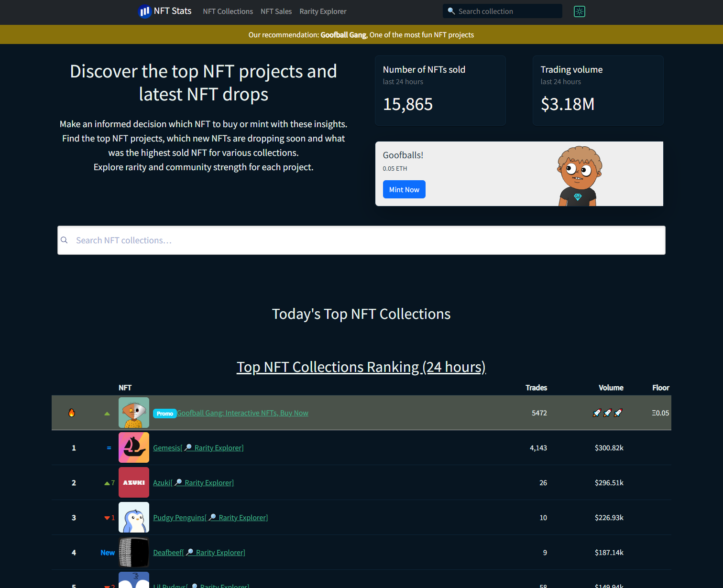This screenshot has height=588, width=723.
Task: Open Goofball Gang: Interactive NFTs, Buy Now link
Action: 242,413
